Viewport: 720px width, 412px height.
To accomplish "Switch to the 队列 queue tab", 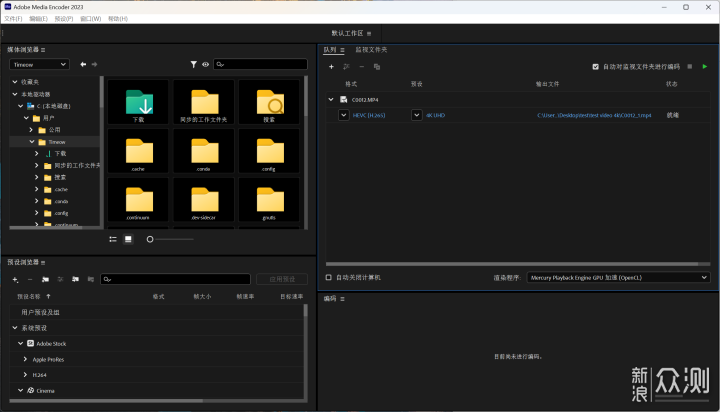I will 330,50.
